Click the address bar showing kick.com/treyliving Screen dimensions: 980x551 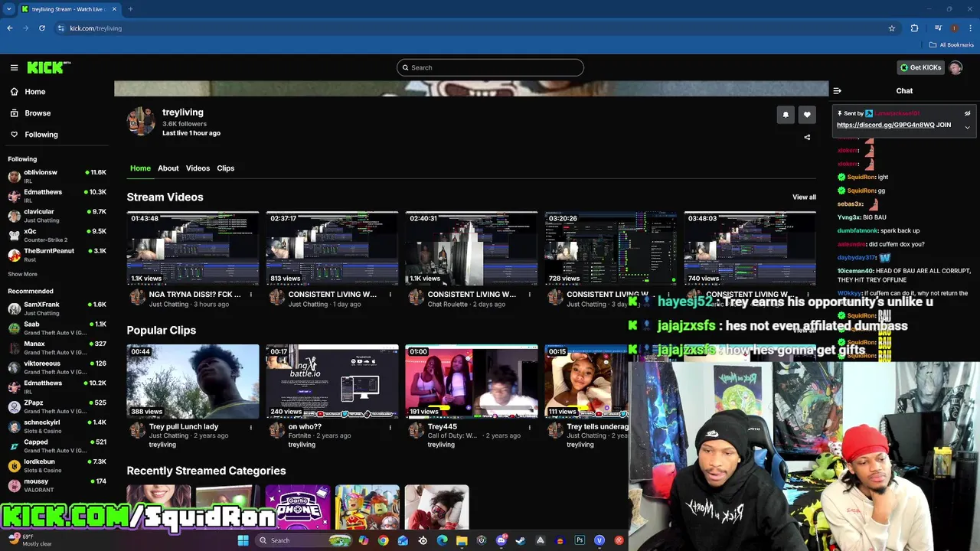475,28
